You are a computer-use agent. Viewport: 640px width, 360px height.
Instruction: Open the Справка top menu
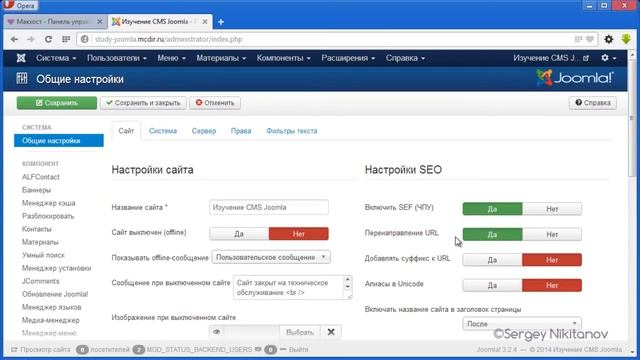click(x=405, y=58)
